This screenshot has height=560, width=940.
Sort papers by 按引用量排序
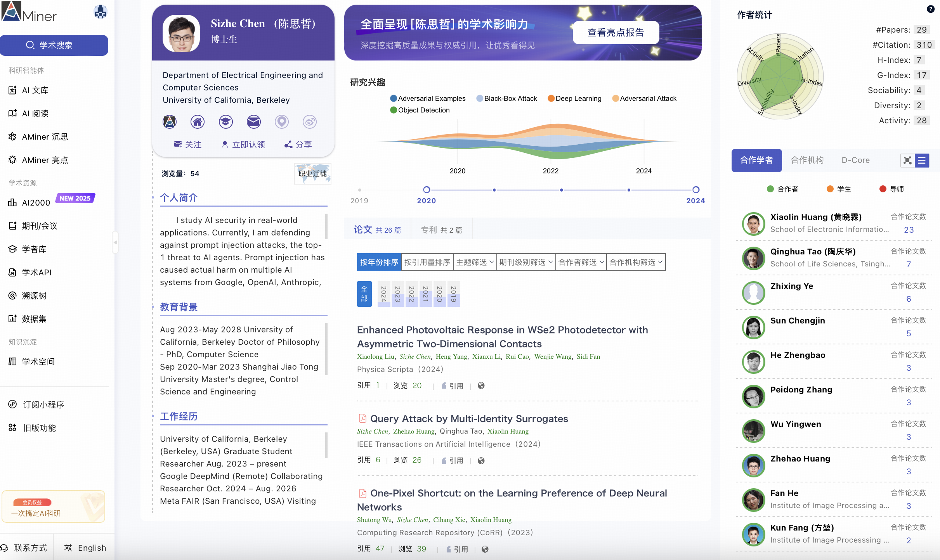click(x=427, y=262)
